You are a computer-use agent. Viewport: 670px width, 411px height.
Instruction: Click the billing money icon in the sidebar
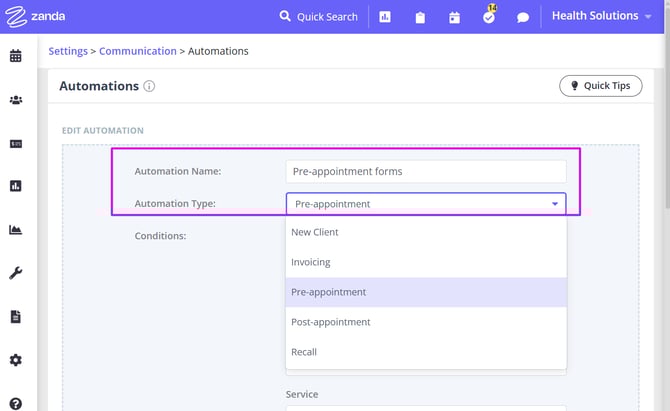coord(16,143)
